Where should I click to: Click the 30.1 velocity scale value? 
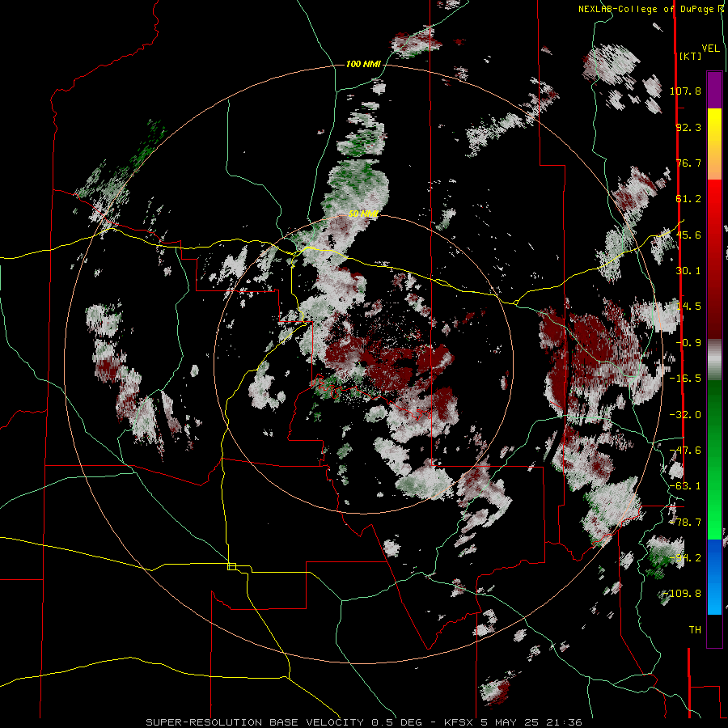688,271
